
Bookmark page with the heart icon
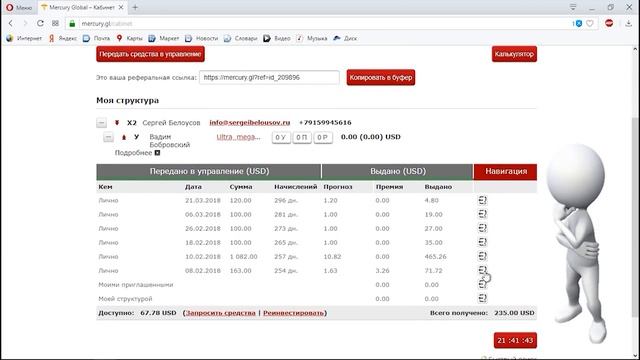[590, 24]
